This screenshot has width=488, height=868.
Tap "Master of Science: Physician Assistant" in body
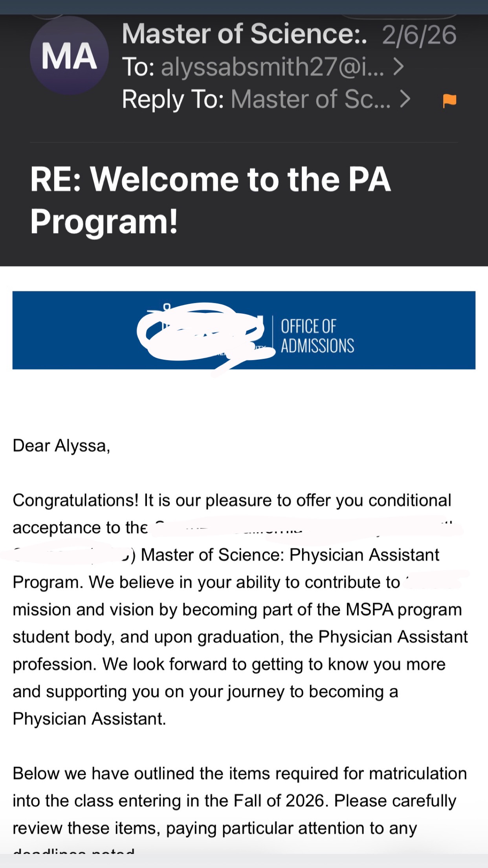pos(290,555)
